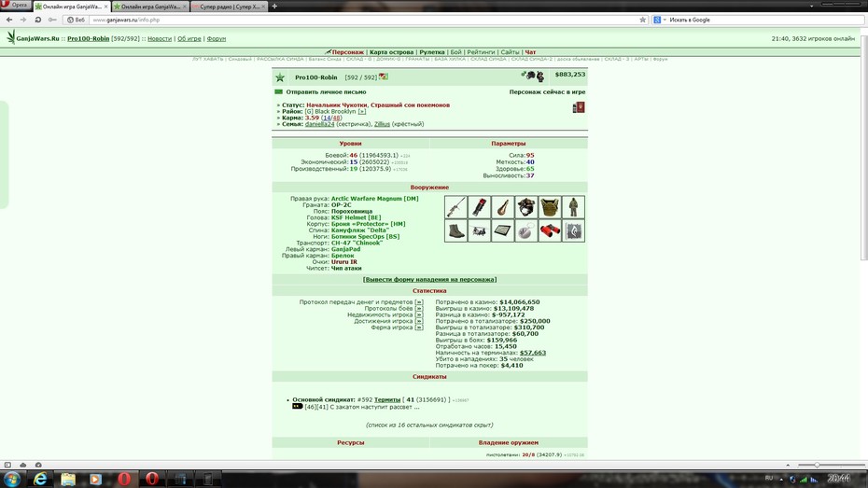Open Internet Explorer from the taskbar
The image size is (868, 488).
pos(40,479)
